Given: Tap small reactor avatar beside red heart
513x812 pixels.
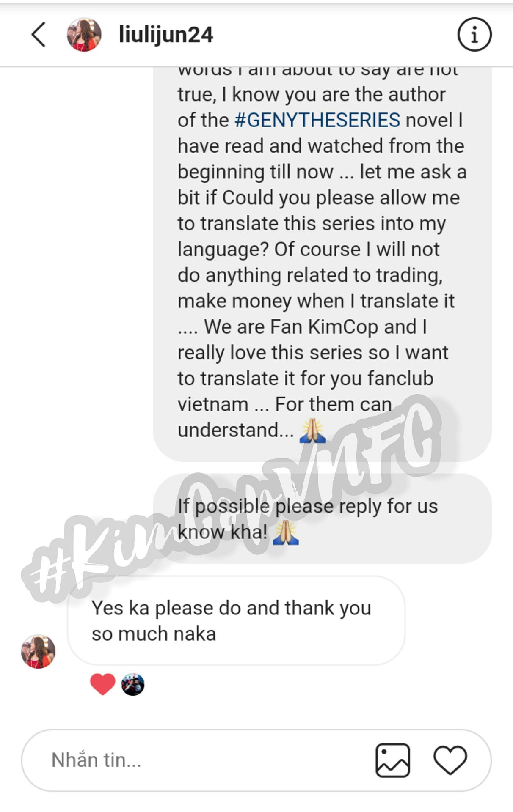Looking at the screenshot, I should (x=133, y=684).
